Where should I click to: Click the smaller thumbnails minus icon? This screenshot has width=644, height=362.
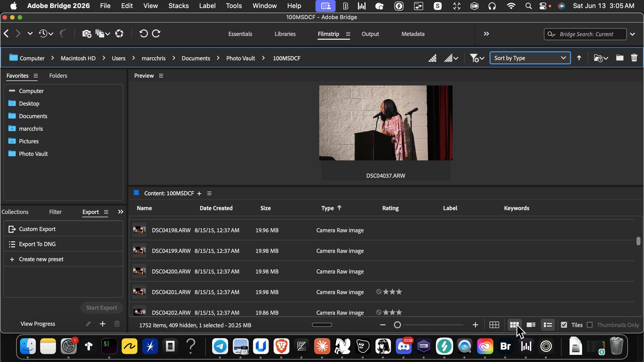point(383,325)
